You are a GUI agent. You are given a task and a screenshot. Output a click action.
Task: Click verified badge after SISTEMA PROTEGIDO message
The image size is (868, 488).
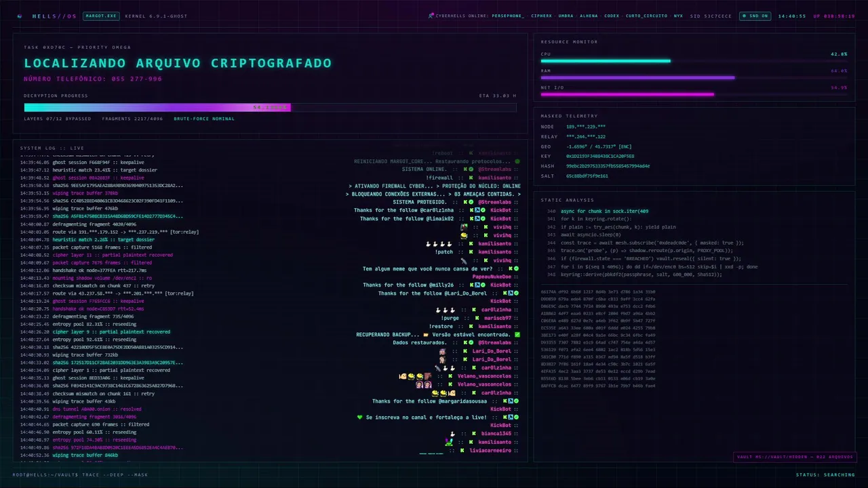(x=471, y=202)
